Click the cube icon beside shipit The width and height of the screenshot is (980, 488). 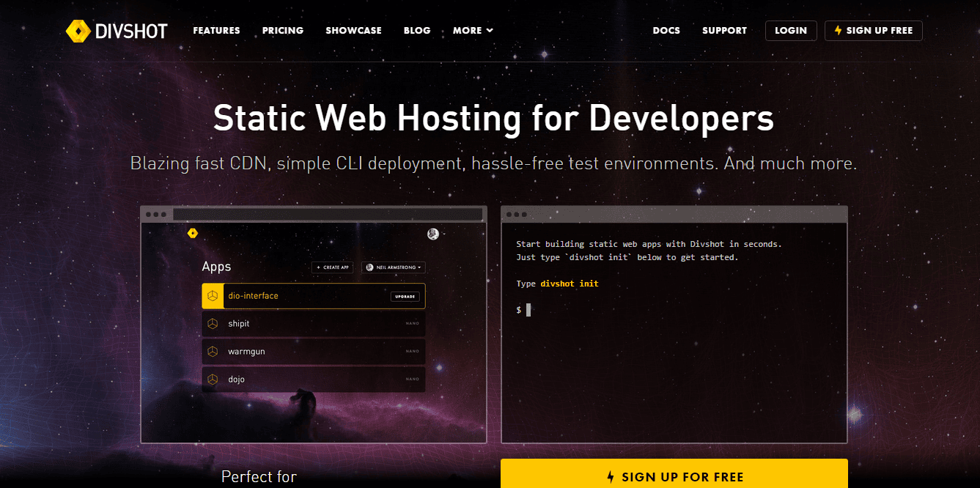[212, 324]
